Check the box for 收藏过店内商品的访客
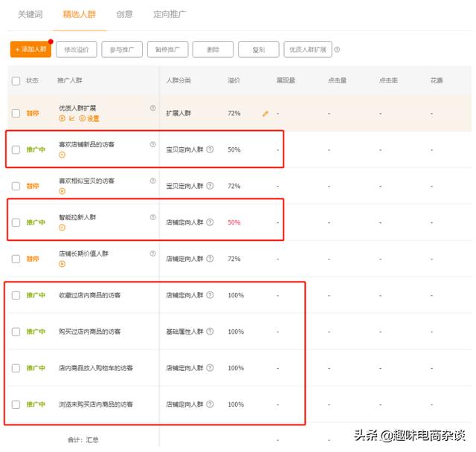Screen dimensions: 476x452 (x=16, y=295)
